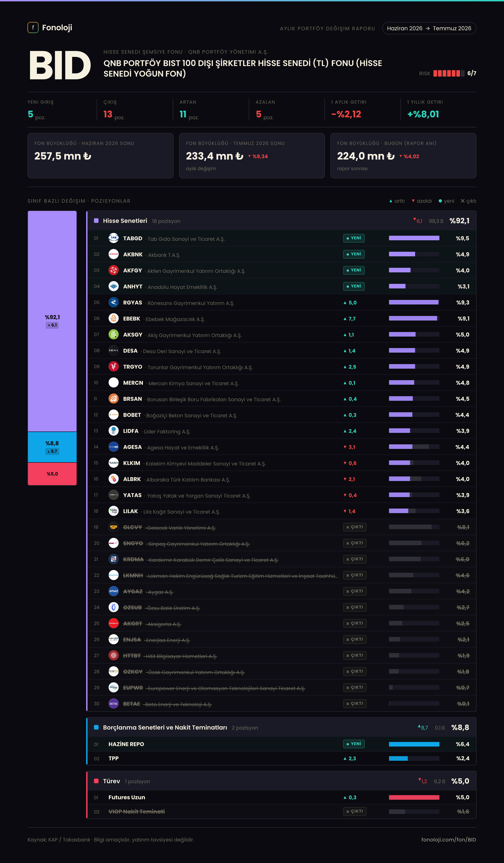504x863 pixels.
Task: Click the MERCN company logo
Action: click(x=114, y=383)
